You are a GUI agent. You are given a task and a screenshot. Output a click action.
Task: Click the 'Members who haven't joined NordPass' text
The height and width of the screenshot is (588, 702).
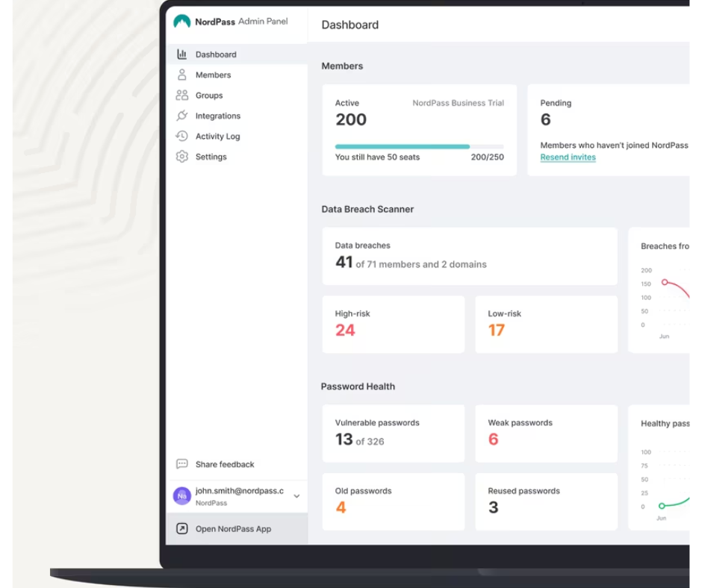click(x=614, y=145)
